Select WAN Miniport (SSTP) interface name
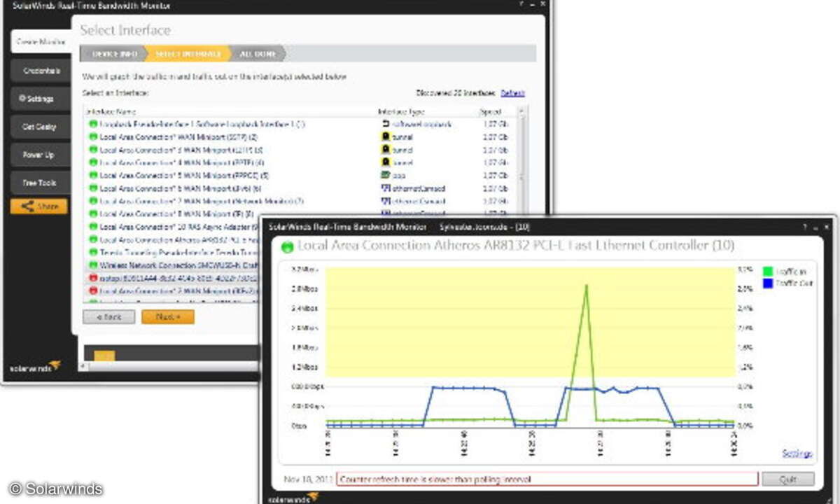 coord(178,137)
